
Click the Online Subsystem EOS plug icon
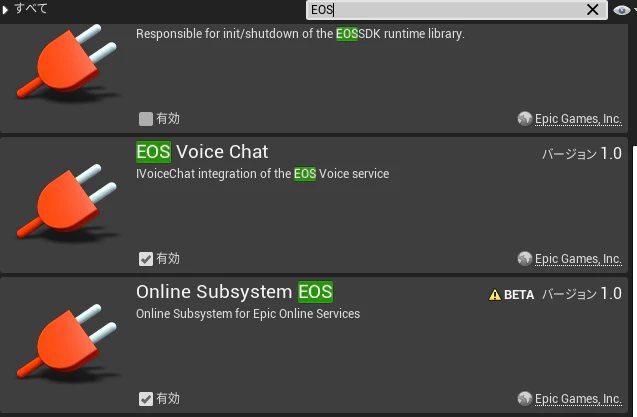point(67,341)
